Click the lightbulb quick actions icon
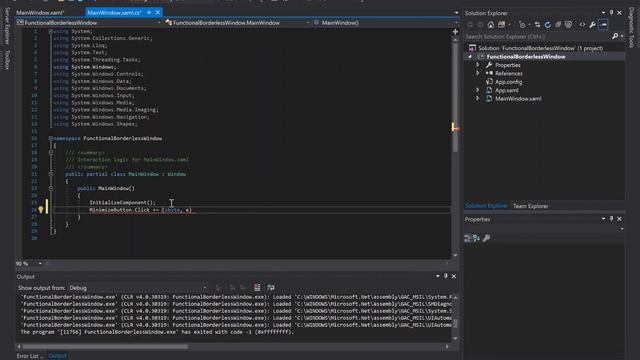 tap(41, 210)
